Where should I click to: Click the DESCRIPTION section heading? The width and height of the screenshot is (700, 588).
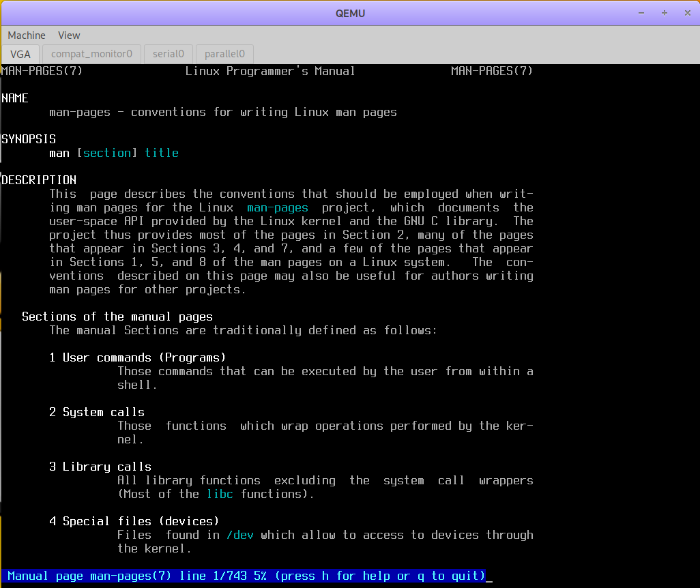point(39,180)
